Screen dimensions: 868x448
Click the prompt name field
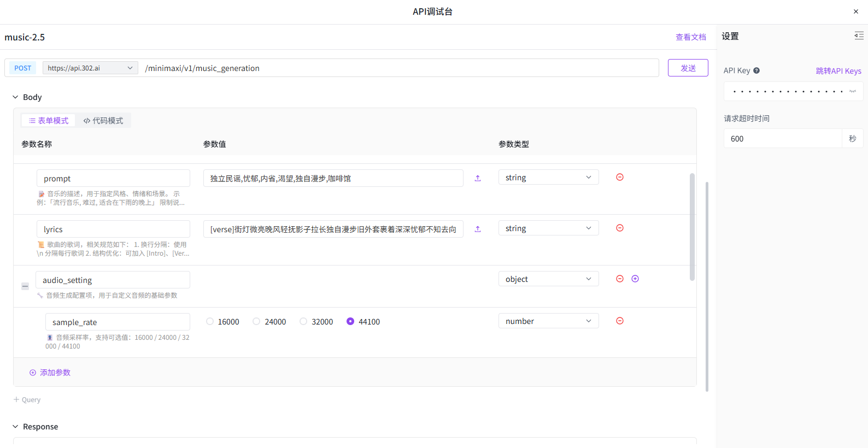click(113, 178)
